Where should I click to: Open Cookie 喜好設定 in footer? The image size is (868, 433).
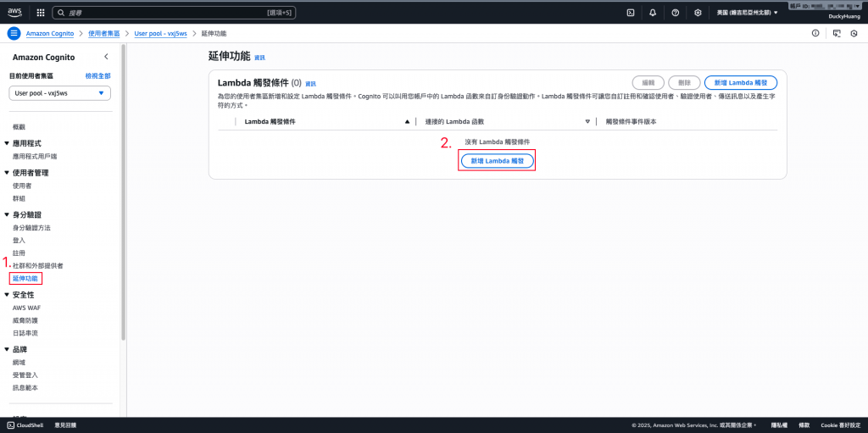tap(840, 425)
